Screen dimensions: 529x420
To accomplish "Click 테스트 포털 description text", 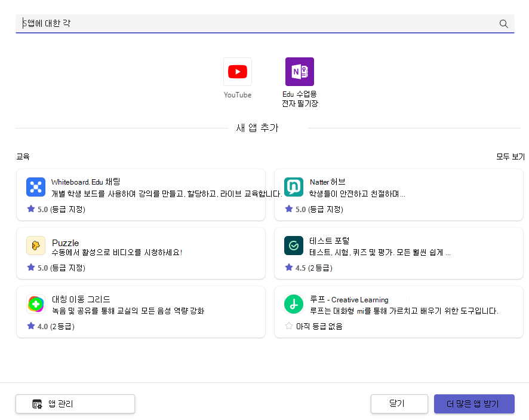I will coord(380,252).
